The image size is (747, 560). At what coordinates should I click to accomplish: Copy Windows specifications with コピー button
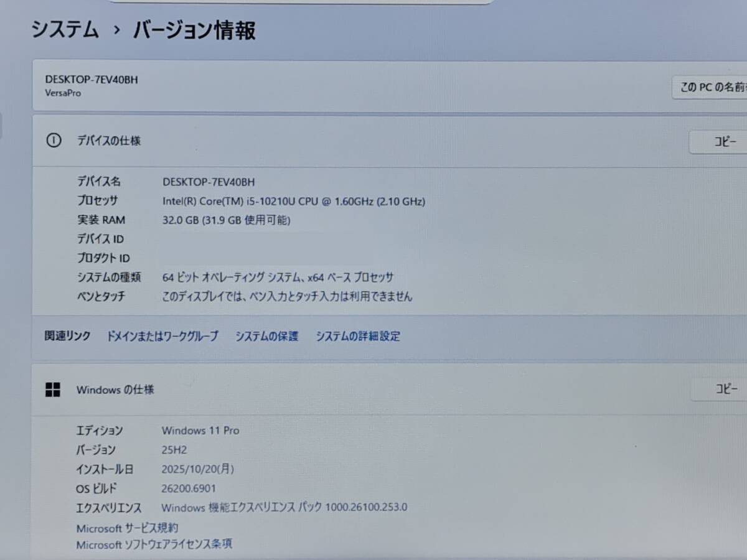[719, 390]
